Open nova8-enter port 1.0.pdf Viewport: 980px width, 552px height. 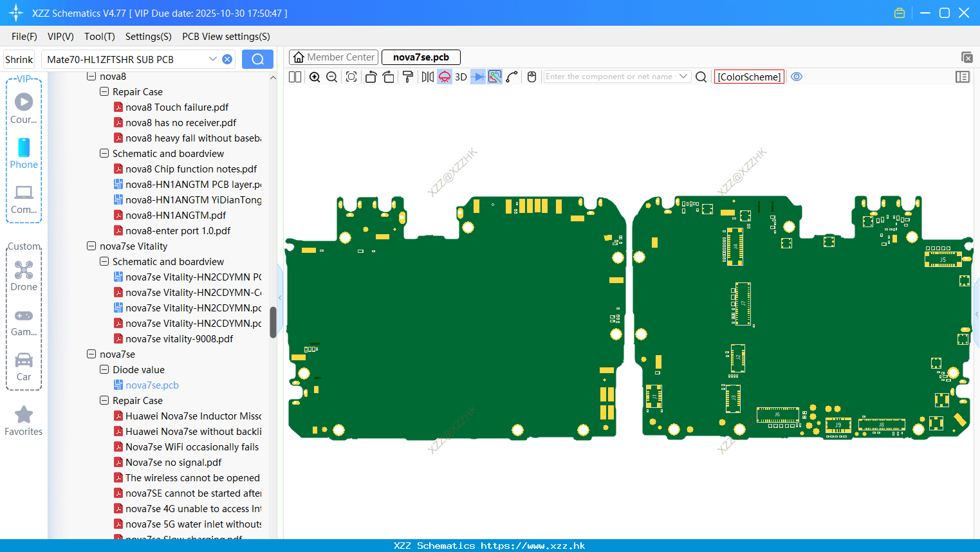[x=178, y=231]
